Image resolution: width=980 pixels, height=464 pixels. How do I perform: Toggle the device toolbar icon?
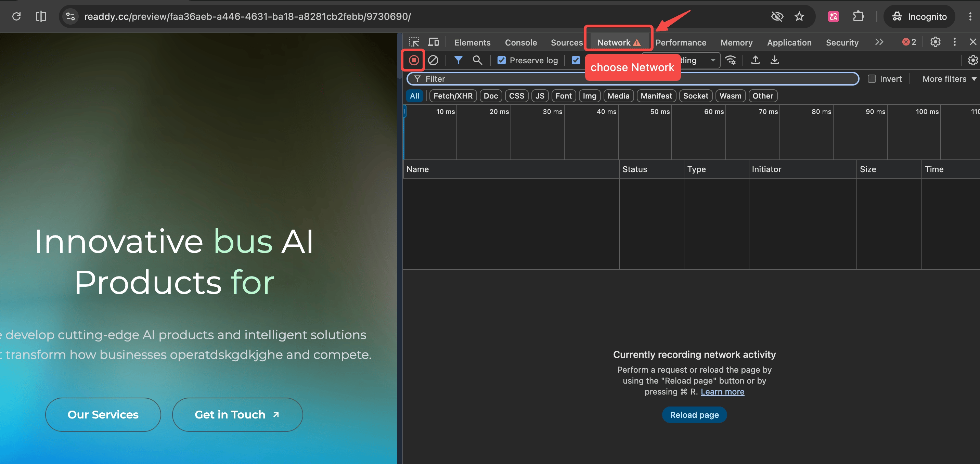coord(433,42)
